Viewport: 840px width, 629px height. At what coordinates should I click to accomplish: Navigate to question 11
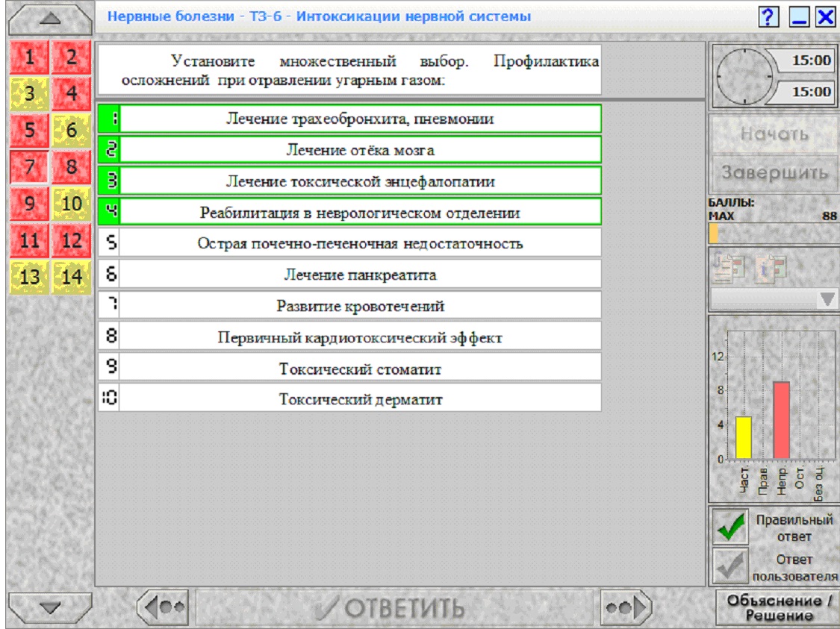[29, 240]
